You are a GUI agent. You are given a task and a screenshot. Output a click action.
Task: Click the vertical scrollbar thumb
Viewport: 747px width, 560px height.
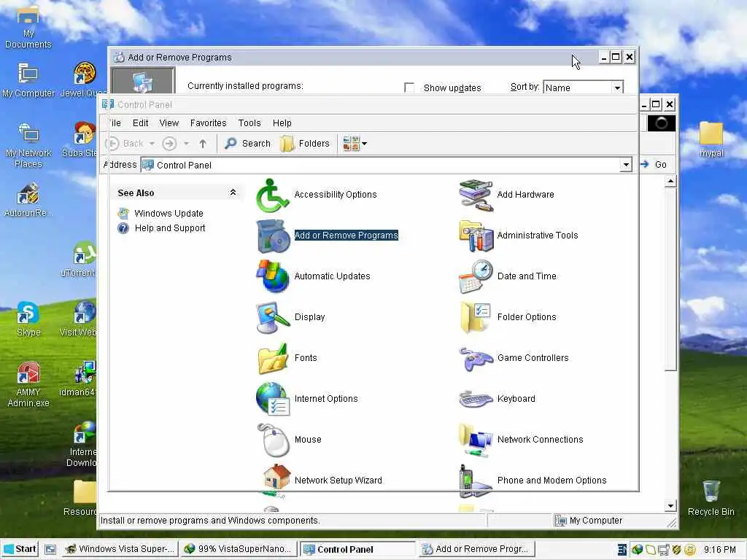[x=671, y=279]
